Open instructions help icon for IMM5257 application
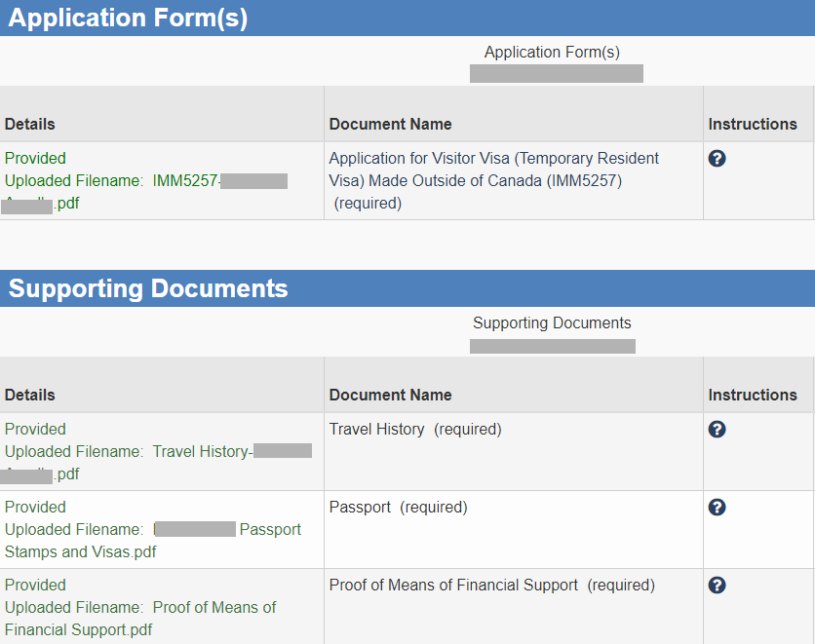The width and height of the screenshot is (815, 644). tap(718, 159)
